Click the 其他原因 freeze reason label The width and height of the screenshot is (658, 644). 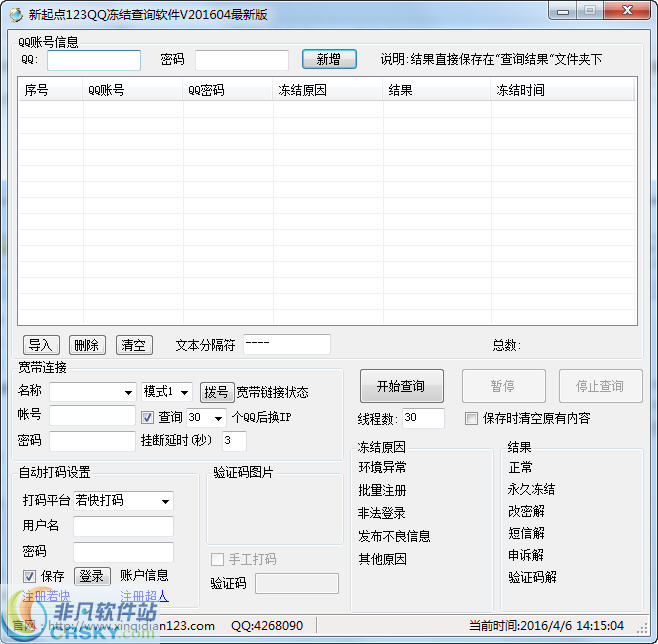382,559
